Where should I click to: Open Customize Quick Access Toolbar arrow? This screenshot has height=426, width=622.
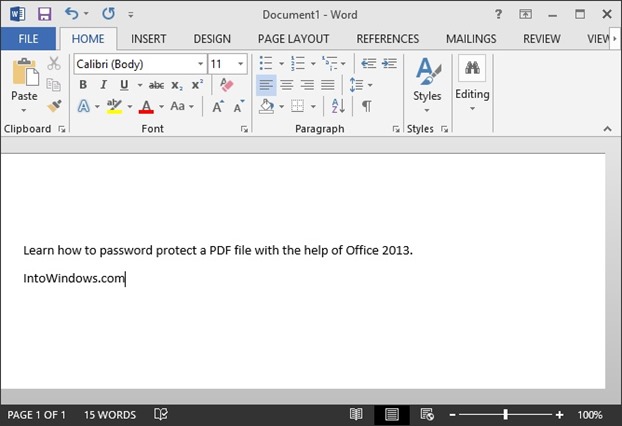pos(131,15)
